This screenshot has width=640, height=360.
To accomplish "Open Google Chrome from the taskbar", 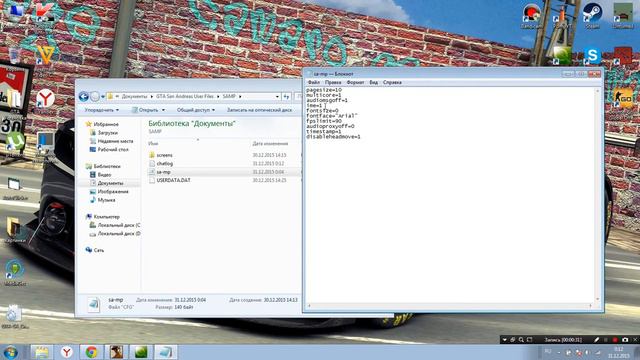I will [91, 352].
